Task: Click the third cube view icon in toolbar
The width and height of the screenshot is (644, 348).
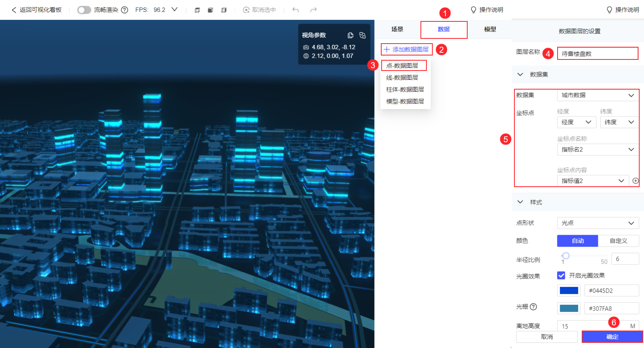Action: tap(224, 10)
